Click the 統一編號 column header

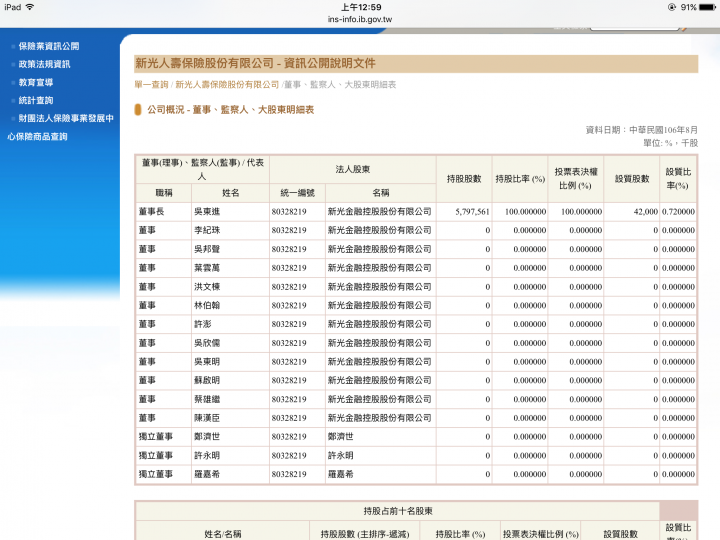(x=298, y=193)
